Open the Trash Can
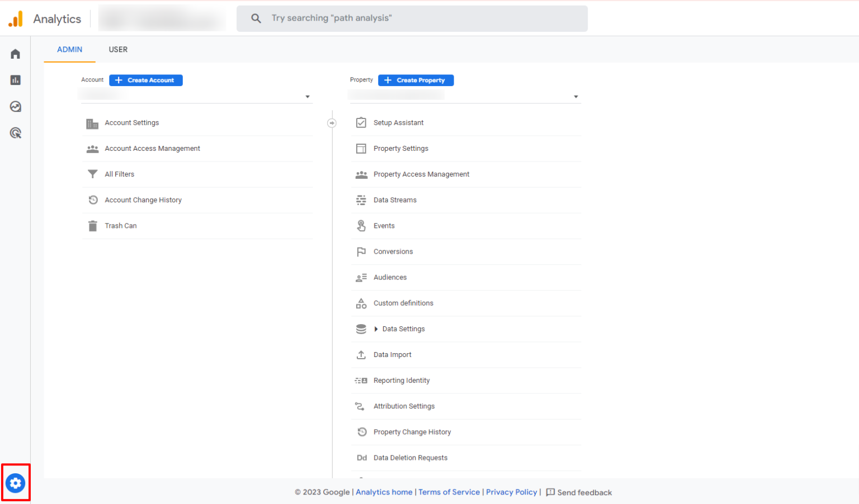The width and height of the screenshot is (859, 504). tap(120, 225)
